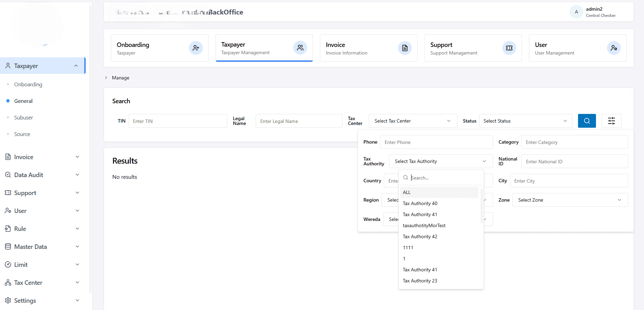Click the blue search magnifier button
644x310 pixels.
587,121
